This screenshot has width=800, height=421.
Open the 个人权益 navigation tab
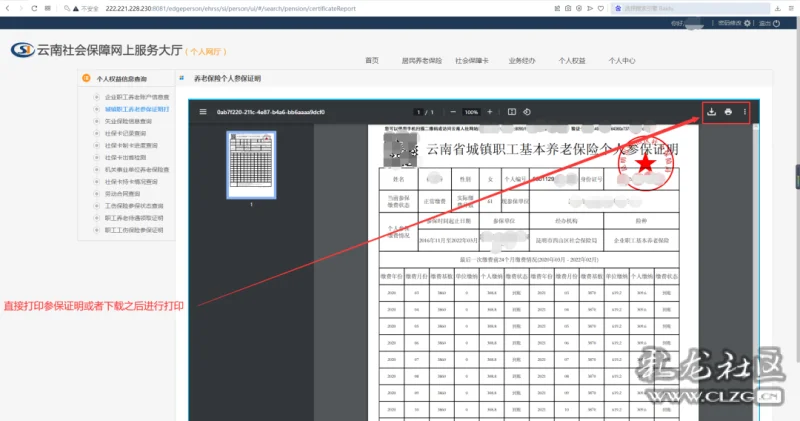click(x=572, y=61)
